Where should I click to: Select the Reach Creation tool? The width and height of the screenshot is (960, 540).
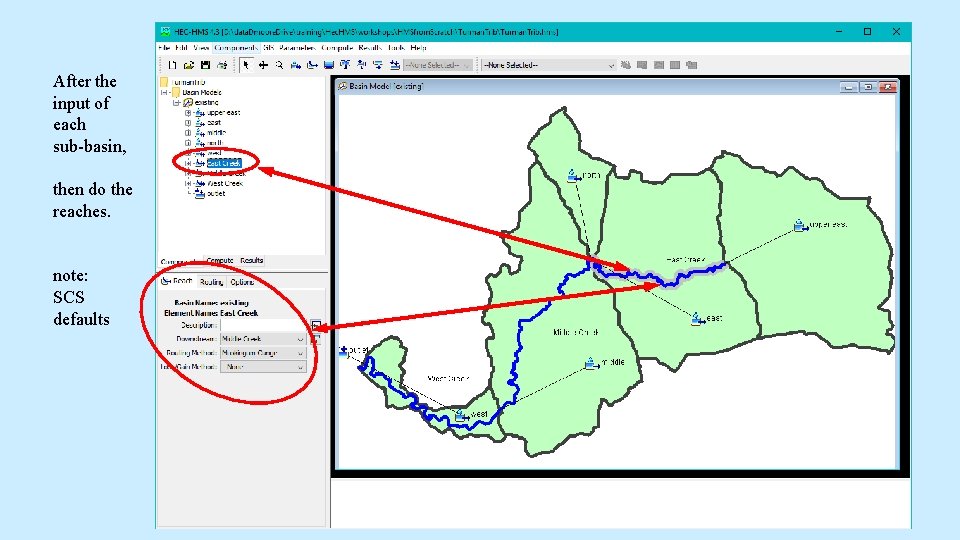[x=312, y=65]
